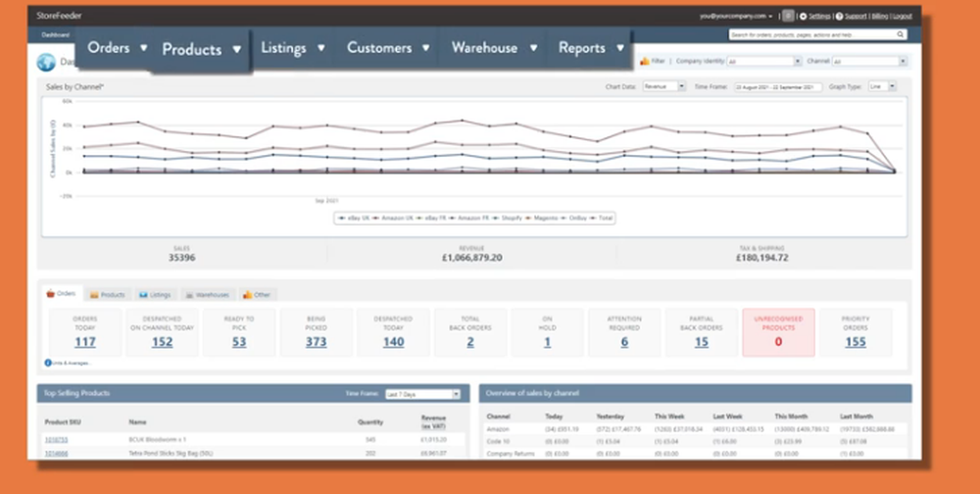Screen dimensions: 980x494
Task: Open Priority Orders count 155
Action: (855, 342)
